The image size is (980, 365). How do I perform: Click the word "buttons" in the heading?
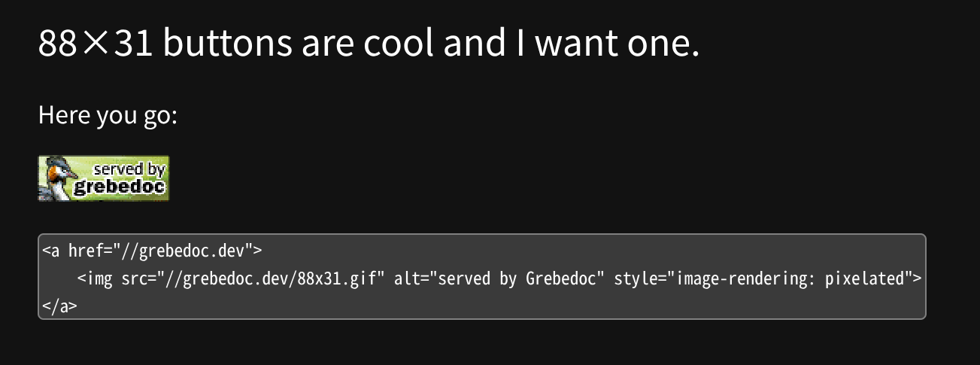[227, 45]
